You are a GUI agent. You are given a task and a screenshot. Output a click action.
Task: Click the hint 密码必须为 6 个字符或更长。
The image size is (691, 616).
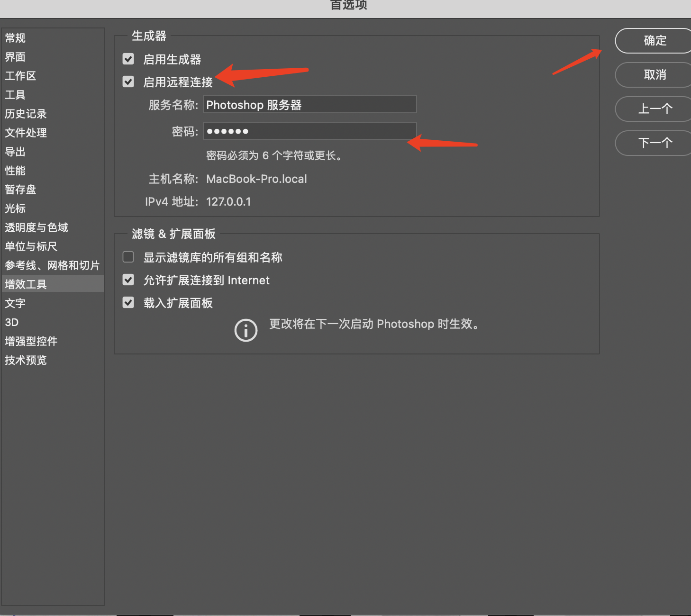coord(274,156)
